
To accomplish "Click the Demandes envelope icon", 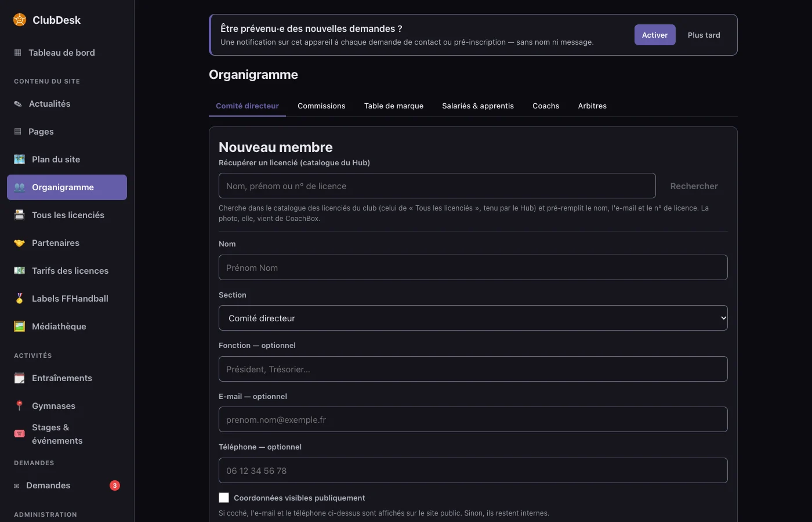I will coord(16,486).
